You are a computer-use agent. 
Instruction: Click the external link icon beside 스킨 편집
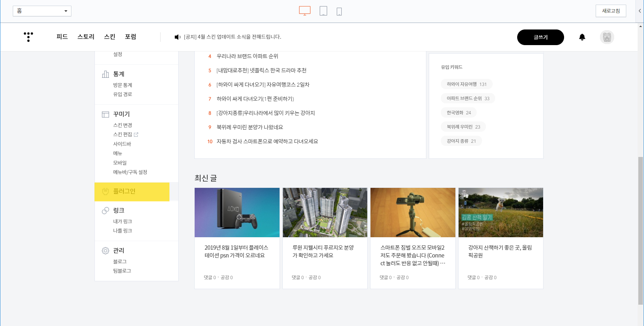click(x=136, y=135)
